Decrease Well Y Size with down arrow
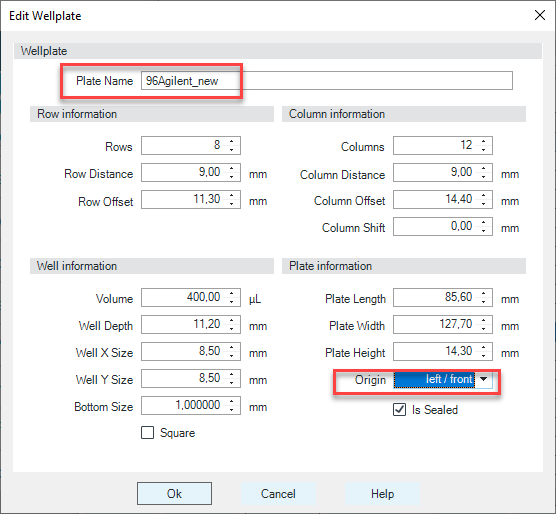Viewport: 556px width, 514px height. pos(232,382)
